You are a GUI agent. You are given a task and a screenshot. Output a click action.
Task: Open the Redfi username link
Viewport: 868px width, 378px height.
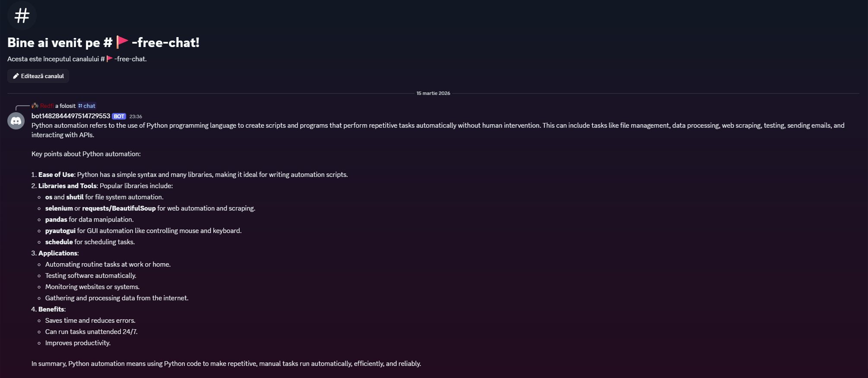pyautogui.click(x=47, y=106)
